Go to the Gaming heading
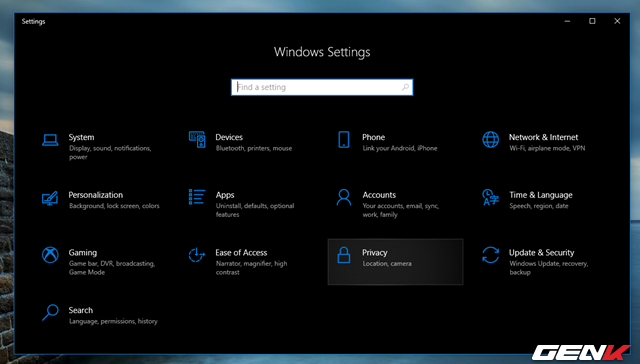640x364 pixels. pyautogui.click(x=83, y=253)
